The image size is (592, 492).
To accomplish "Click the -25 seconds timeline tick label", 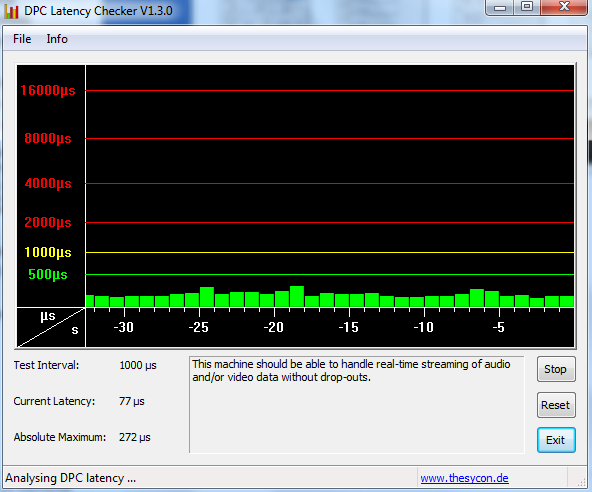I will click(x=199, y=327).
